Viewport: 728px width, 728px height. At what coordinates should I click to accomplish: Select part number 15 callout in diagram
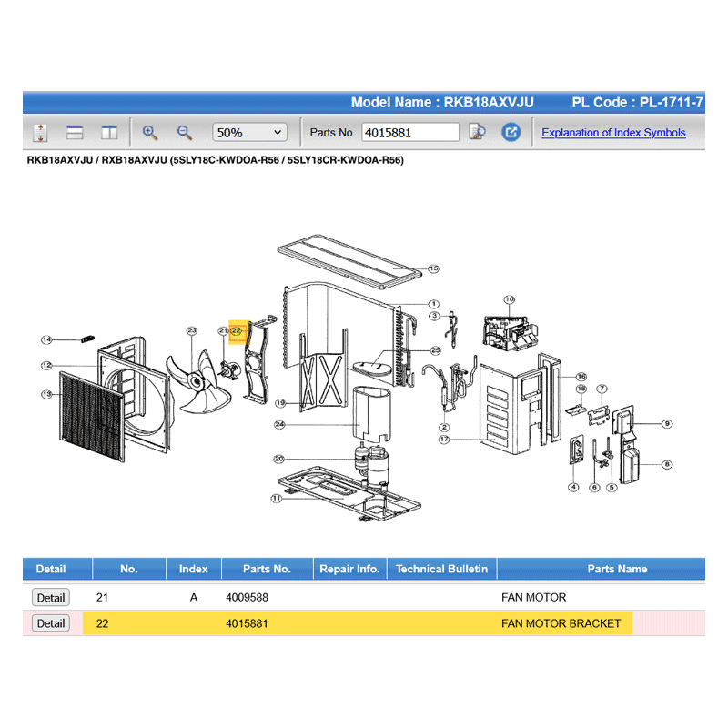pos(433,268)
